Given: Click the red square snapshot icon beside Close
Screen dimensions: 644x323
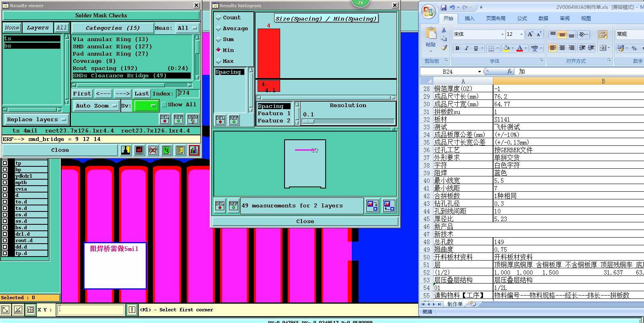Looking at the screenshot, I should (139, 150).
